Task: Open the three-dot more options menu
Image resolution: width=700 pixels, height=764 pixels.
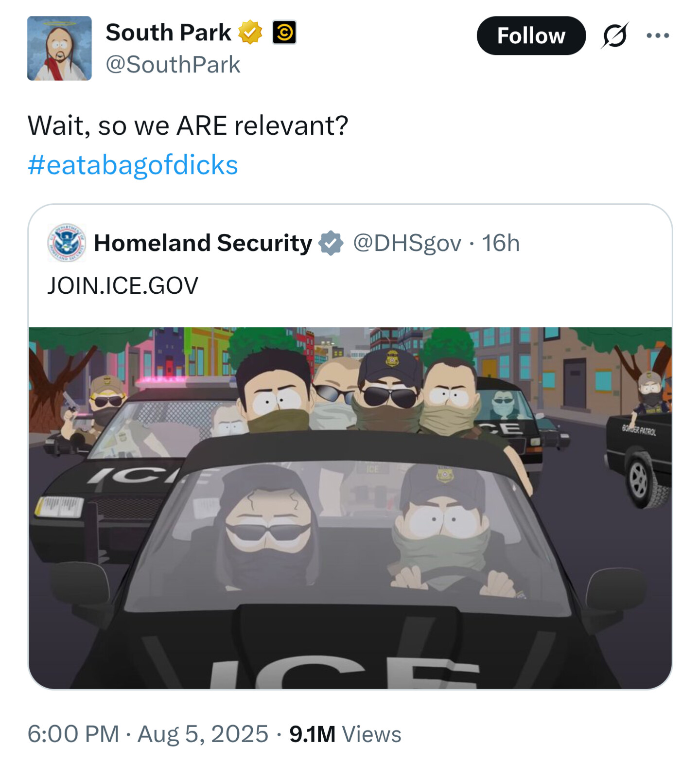Action: tap(658, 36)
